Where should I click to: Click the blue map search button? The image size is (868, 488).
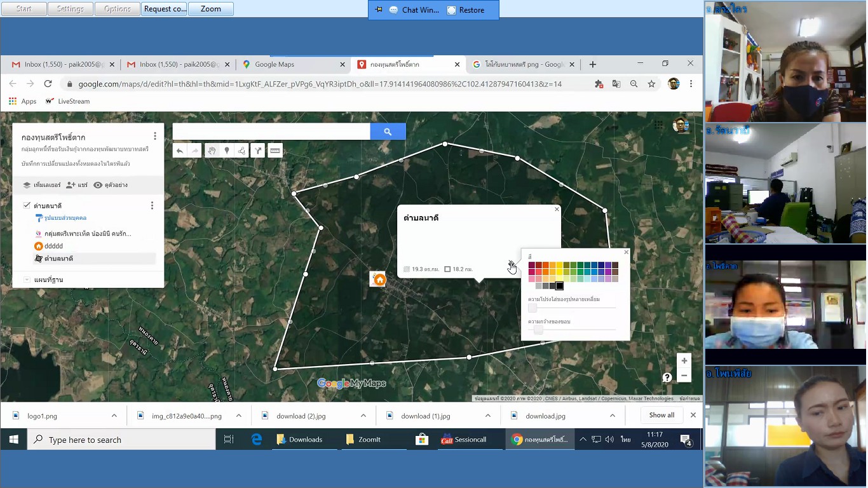388,132
